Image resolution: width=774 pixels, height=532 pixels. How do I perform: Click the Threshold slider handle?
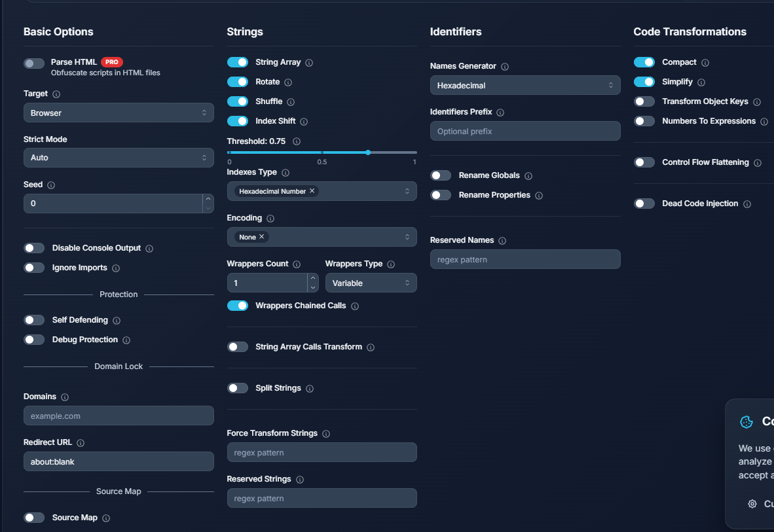click(368, 152)
